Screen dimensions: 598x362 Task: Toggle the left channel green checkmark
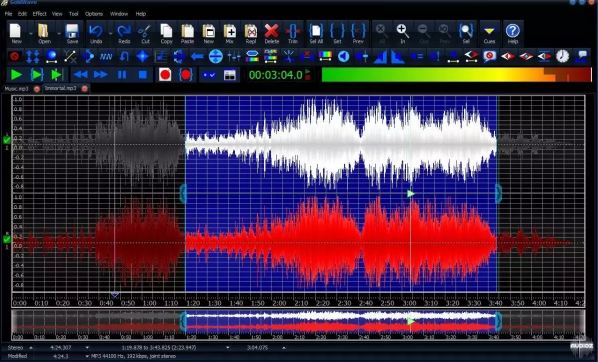click(6, 140)
